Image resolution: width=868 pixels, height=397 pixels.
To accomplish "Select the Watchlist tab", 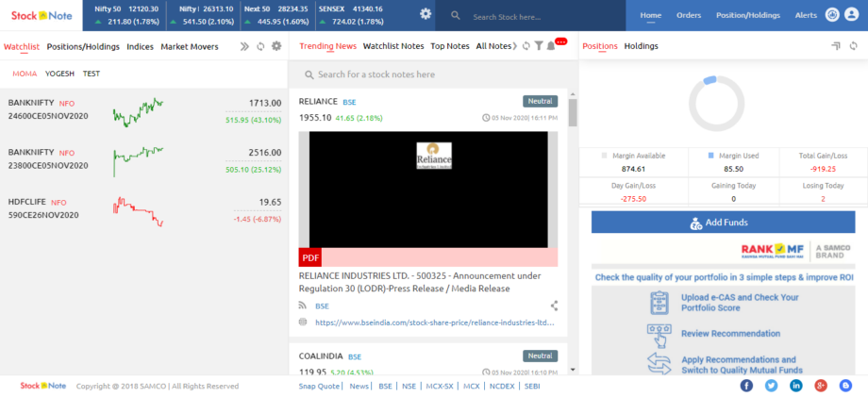I will click(22, 46).
